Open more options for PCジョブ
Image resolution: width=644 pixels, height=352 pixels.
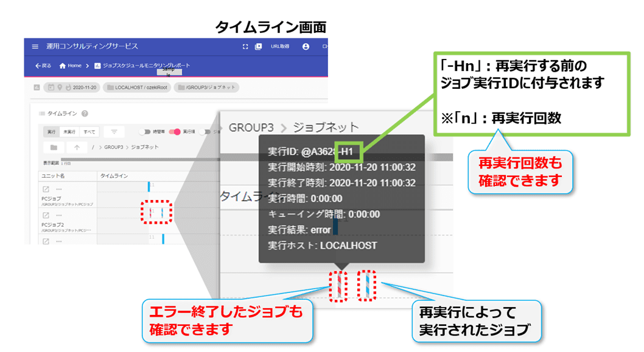tap(59, 190)
